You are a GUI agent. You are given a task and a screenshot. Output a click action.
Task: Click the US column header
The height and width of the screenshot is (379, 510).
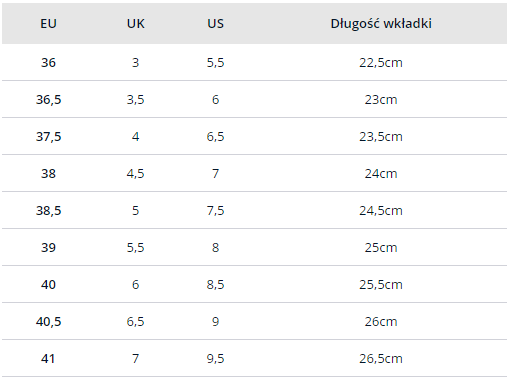(215, 24)
